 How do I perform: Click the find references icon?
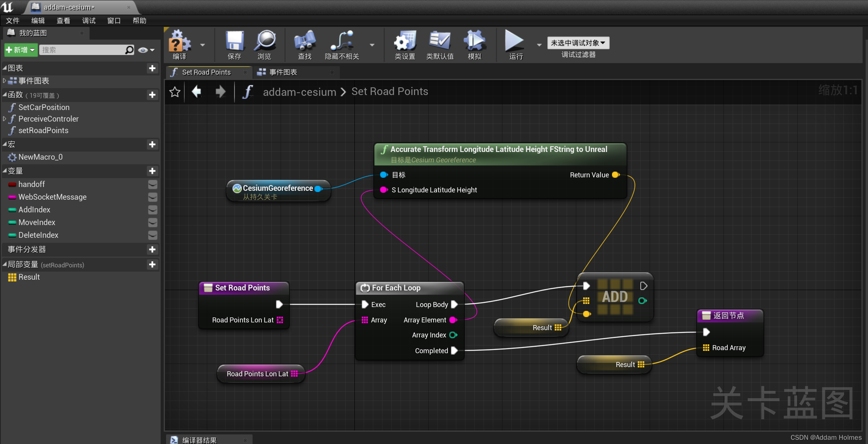coord(304,43)
